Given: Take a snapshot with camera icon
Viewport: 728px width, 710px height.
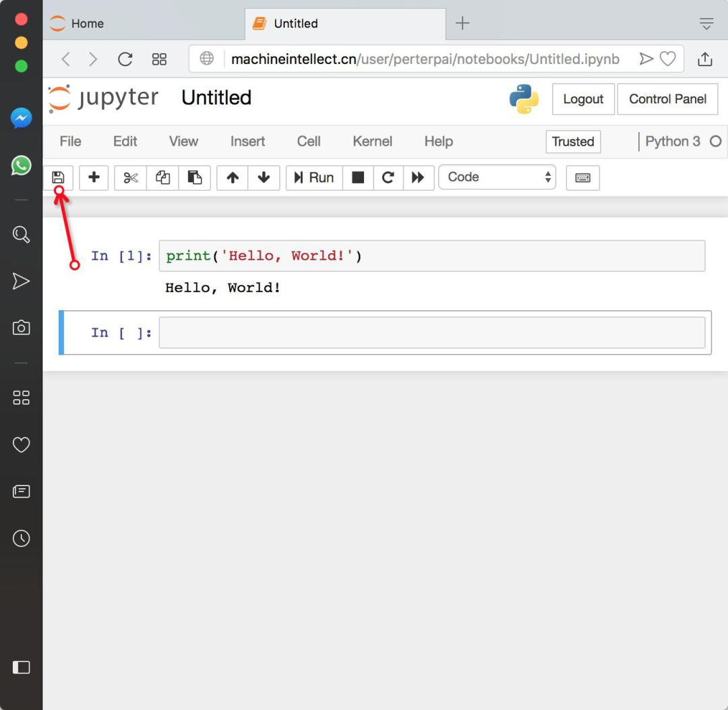Looking at the screenshot, I should [x=22, y=328].
